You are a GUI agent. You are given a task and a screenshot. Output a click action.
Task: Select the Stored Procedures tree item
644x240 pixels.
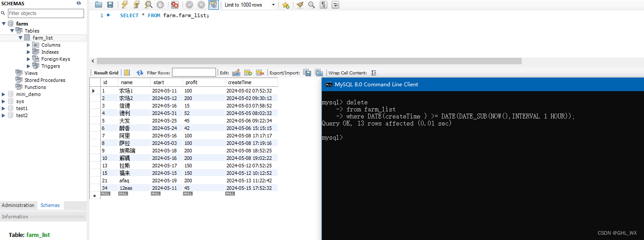(44, 80)
